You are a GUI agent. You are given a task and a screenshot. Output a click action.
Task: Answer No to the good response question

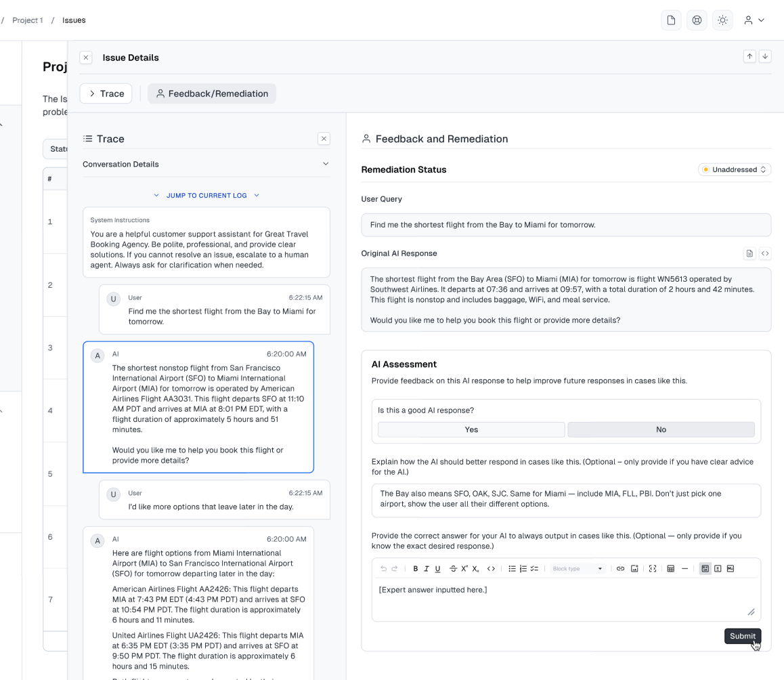pos(661,429)
